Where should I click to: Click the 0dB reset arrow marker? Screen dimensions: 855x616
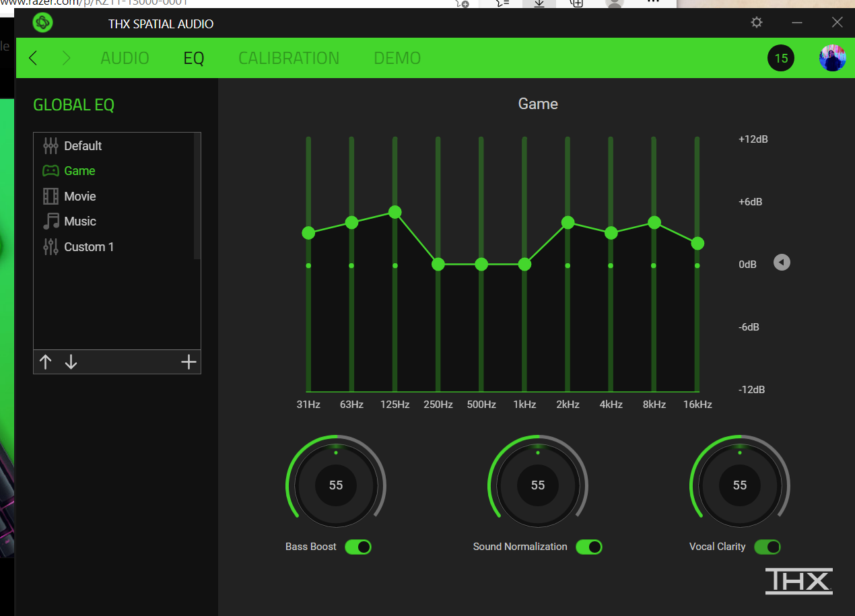point(782,262)
